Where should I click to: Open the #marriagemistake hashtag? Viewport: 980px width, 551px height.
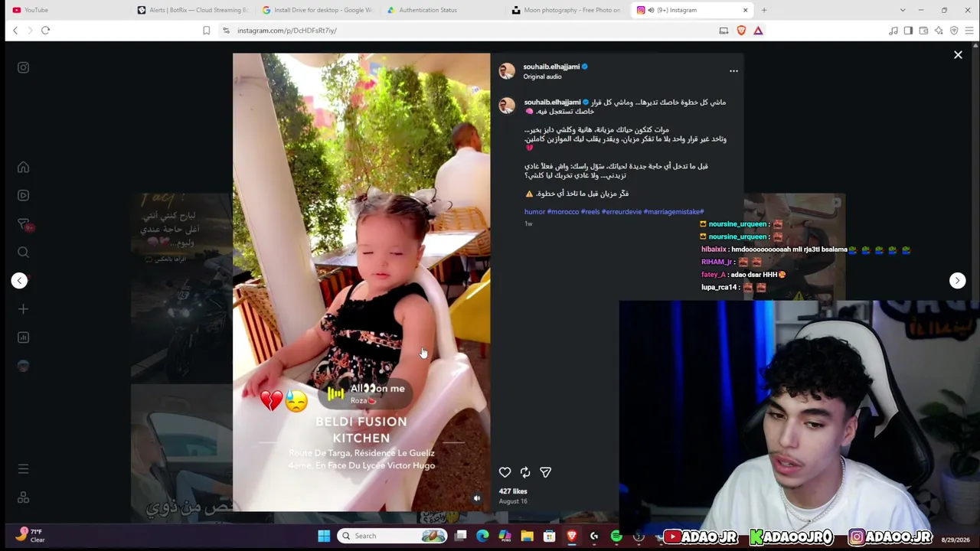[674, 212]
